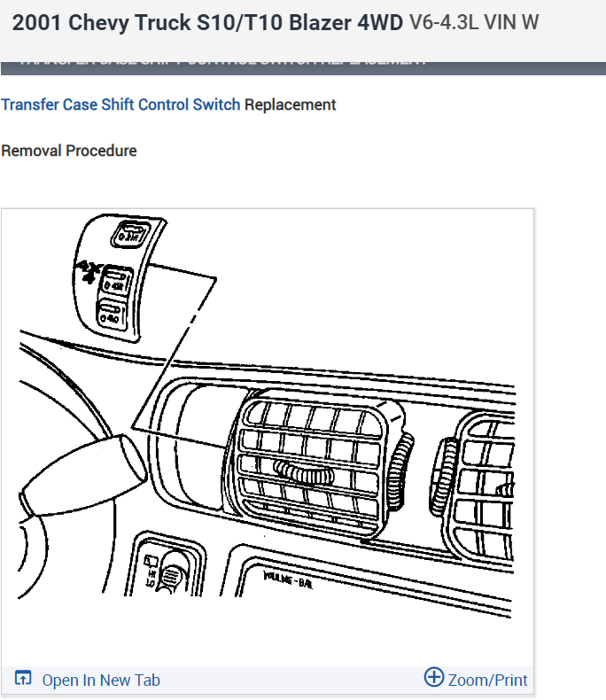Click the dashboard switch diagram image
Image resolution: width=606 pixels, height=700 pixels.
[267, 416]
